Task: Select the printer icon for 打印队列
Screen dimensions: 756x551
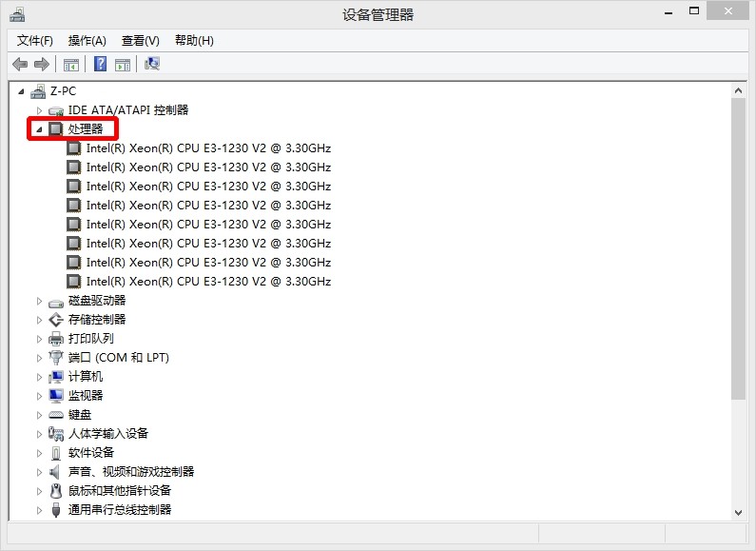Action: pyautogui.click(x=56, y=339)
